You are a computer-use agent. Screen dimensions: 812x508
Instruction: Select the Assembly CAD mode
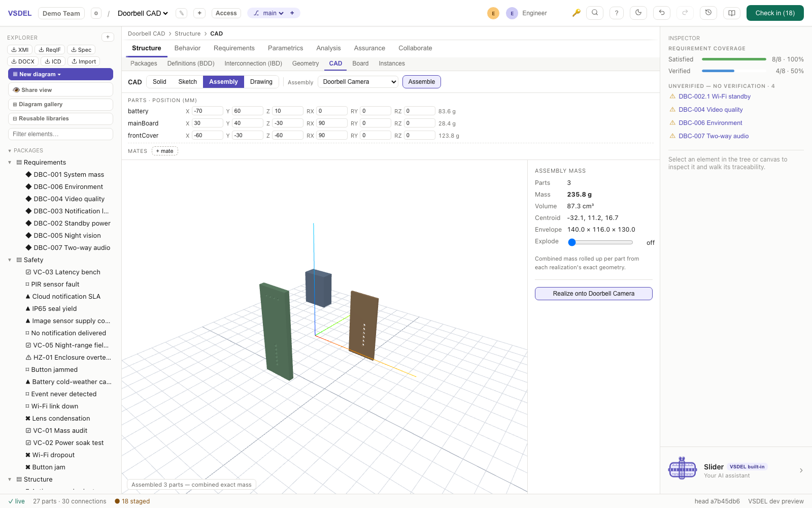(223, 82)
